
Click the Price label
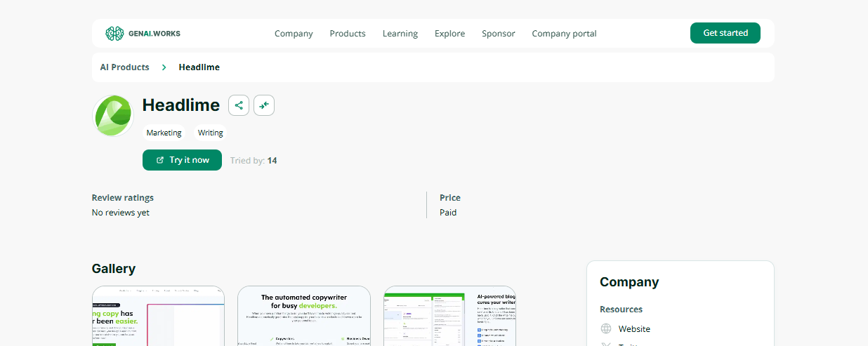(x=450, y=198)
